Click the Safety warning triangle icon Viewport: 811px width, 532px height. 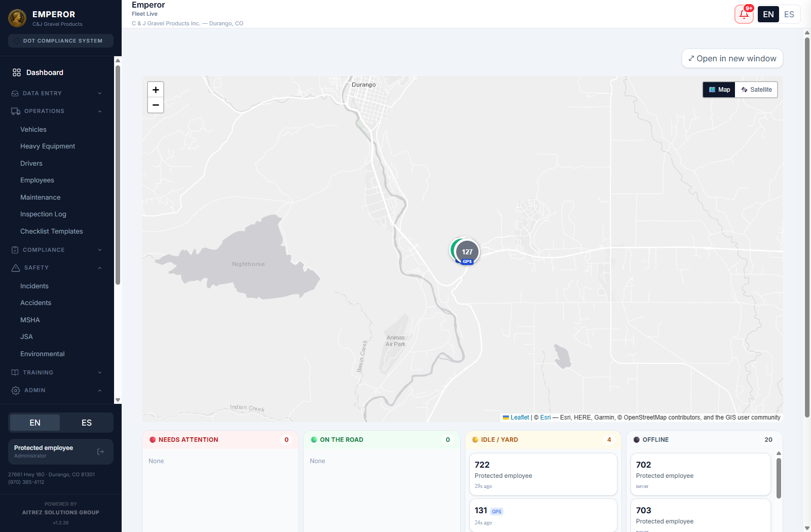[16, 268]
